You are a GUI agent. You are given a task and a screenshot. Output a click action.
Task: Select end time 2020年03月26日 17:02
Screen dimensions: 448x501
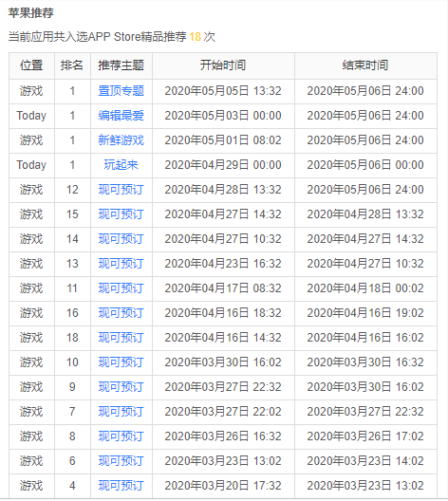tap(365, 436)
